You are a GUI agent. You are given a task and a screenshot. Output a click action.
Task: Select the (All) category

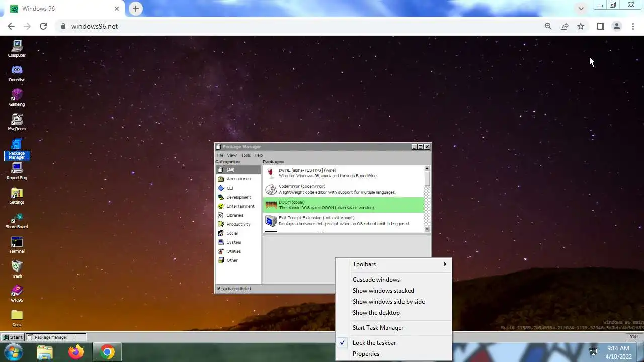coord(238,170)
